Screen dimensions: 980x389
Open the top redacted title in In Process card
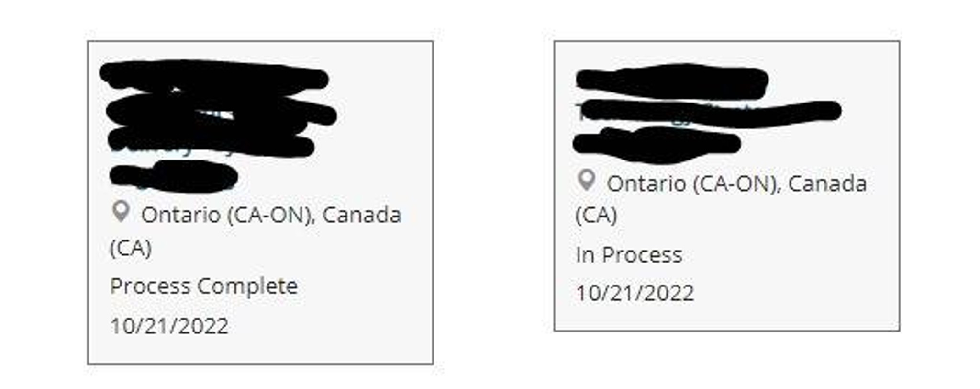click(671, 80)
